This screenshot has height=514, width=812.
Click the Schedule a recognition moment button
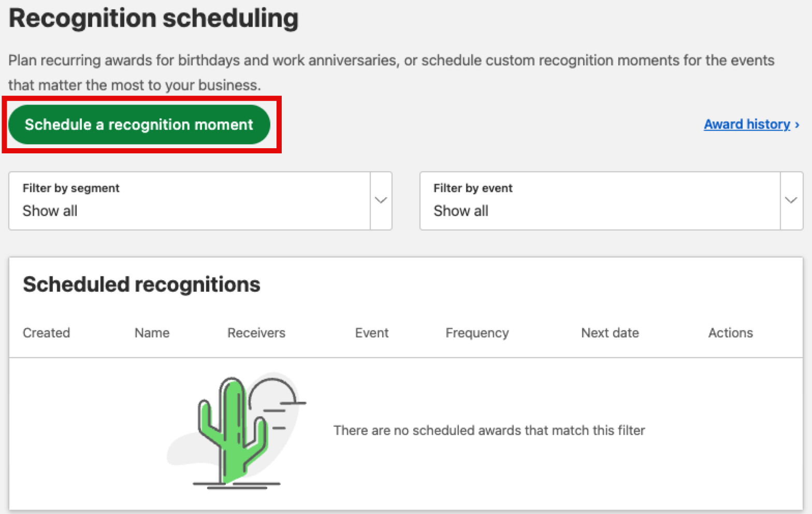click(139, 124)
